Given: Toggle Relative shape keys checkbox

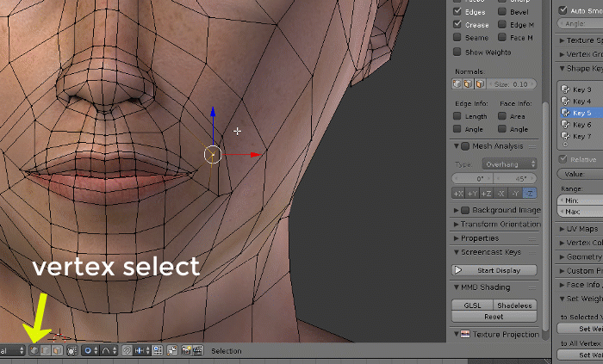Looking at the screenshot, I should [x=563, y=158].
